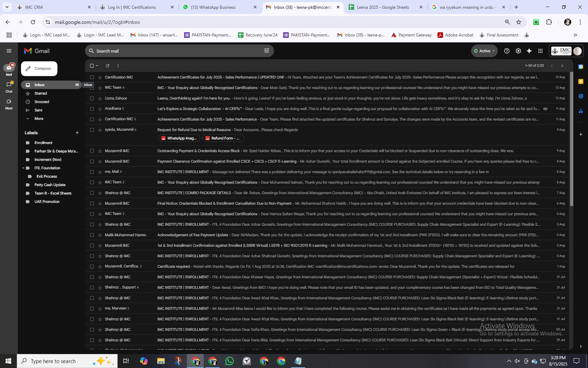
Task: Create a new label with plus icon
Action: [77, 132]
